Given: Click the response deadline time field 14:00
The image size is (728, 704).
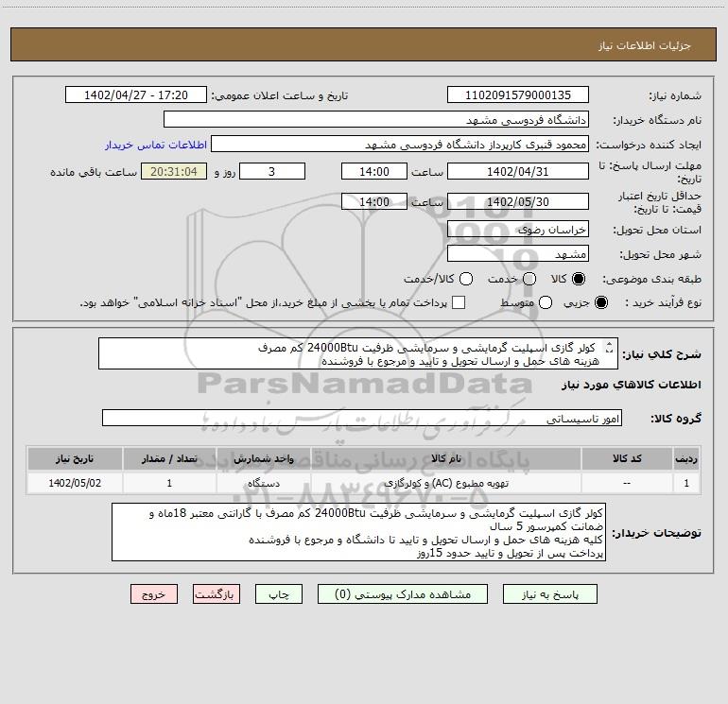Looking at the screenshot, I should pos(374,171).
